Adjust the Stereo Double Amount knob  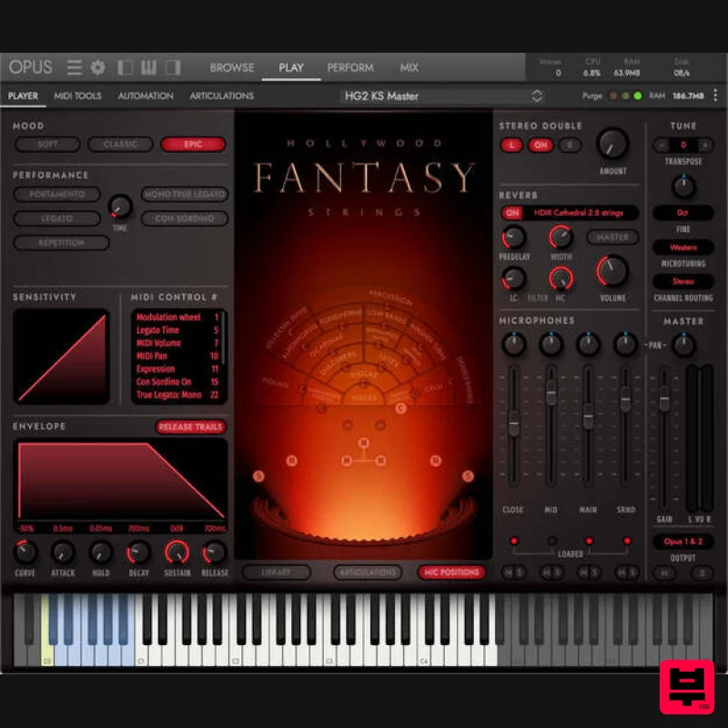[x=612, y=143]
